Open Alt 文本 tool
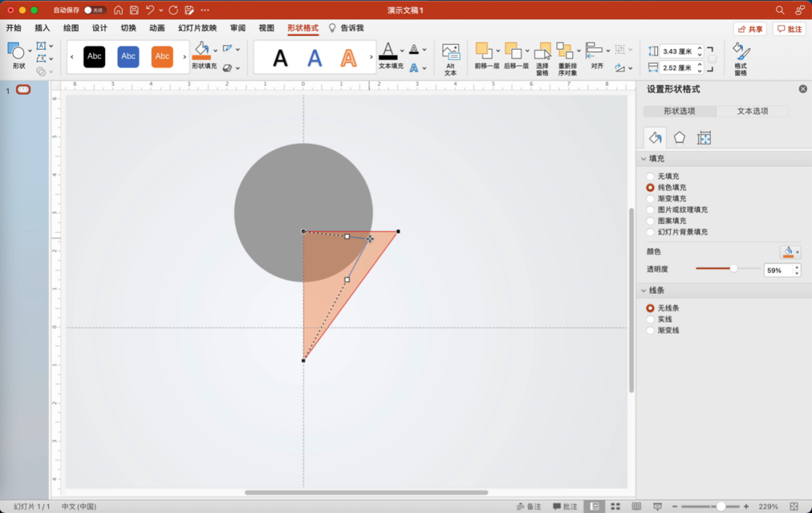812x513 pixels. pos(450,59)
